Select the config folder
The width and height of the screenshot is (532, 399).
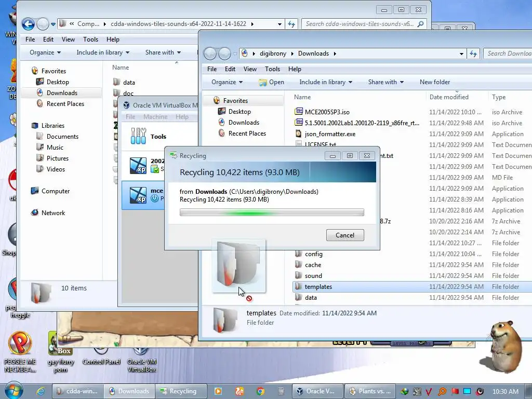(x=313, y=254)
